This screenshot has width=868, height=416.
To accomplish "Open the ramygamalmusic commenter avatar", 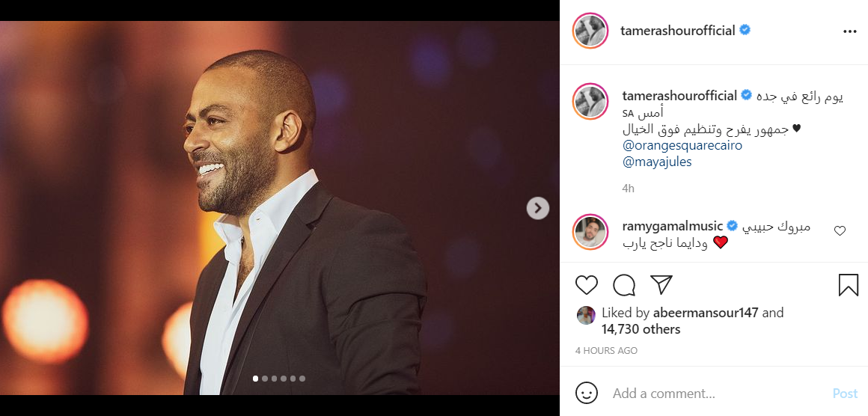I will (x=590, y=233).
